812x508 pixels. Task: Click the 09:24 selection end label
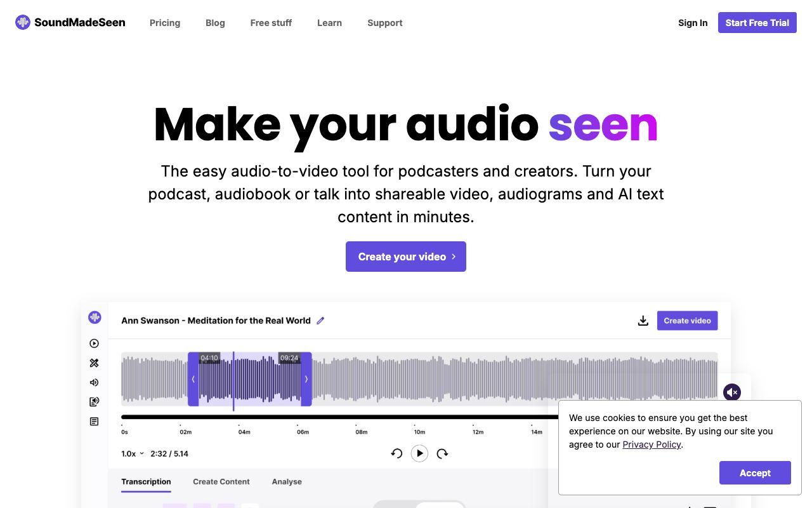pos(289,358)
